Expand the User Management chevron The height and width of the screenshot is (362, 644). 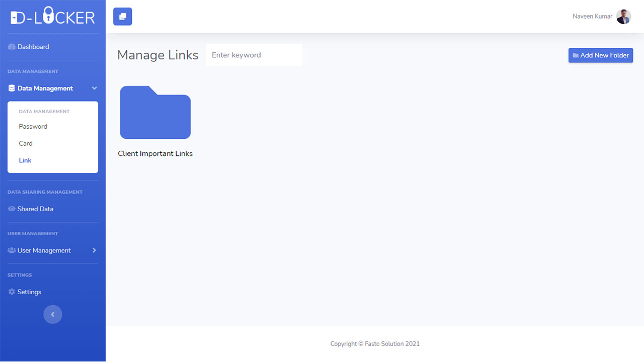tap(94, 250)
